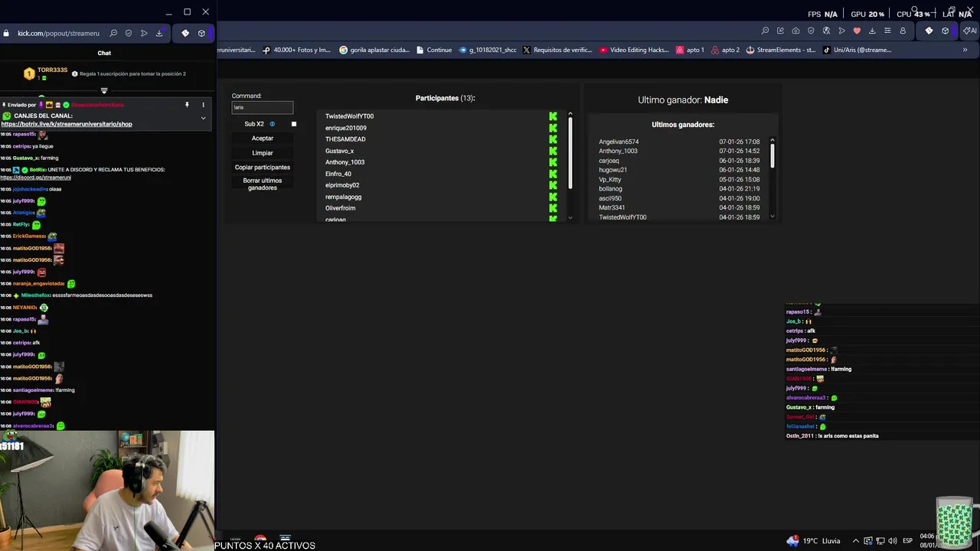Click the Kick icon next to Anthony_1003 participant
Screen dimensions: 980x551
(553, 162)
